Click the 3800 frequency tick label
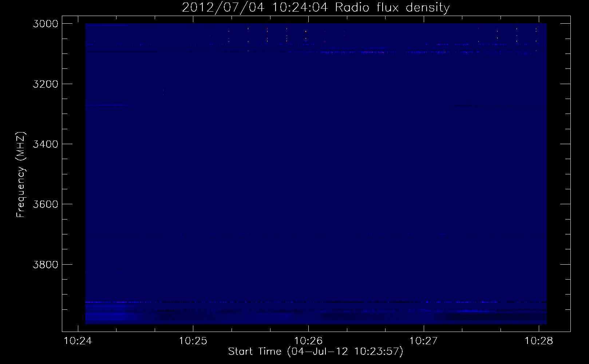 click(46, 265)
